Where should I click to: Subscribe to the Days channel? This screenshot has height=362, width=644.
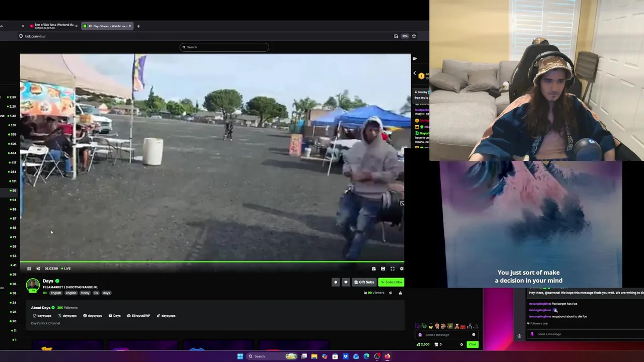[x=391, y=282]
